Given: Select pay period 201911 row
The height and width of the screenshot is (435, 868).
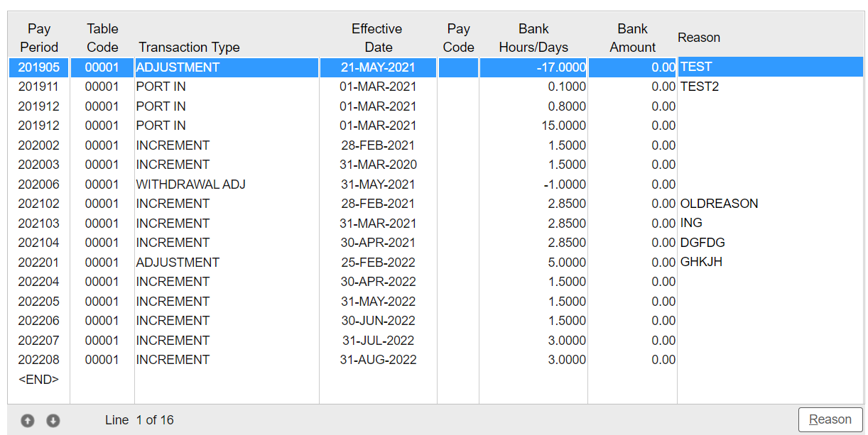Looking at the screenshot, I should pyautogui.click(x=39, y=87).
